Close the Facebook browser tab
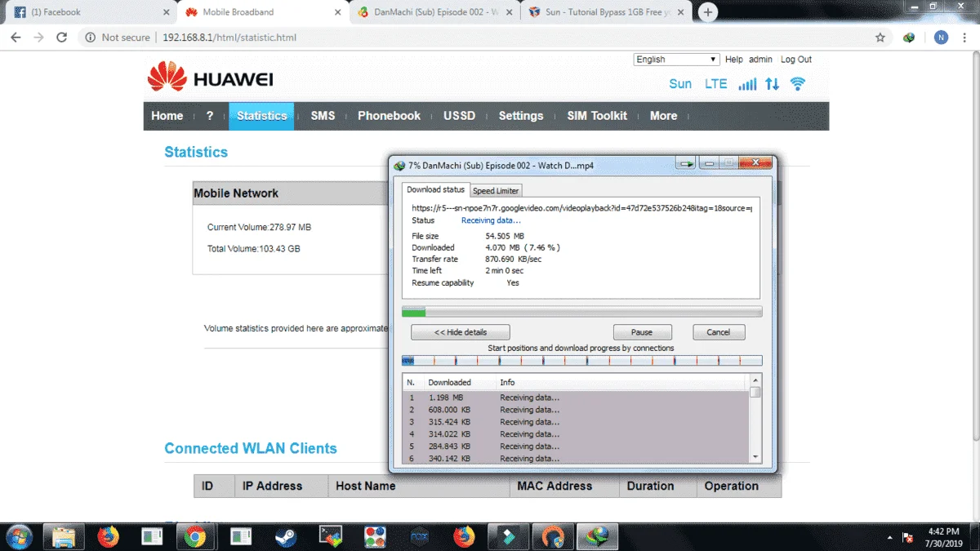The height and width of the screenshot is (551, 980). 167,12
